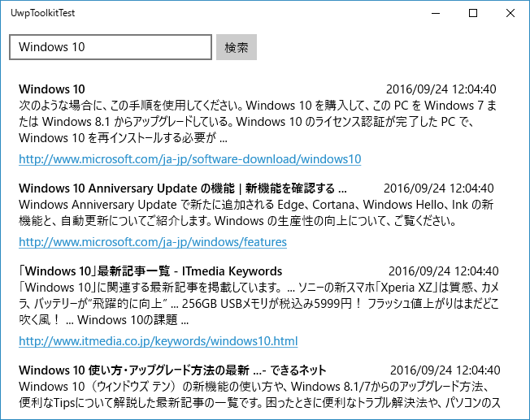The width and height of the screenshot is (530, 420).
Task: Select the "Windows 10 使い方・アップグレード方法の最新" title
Action: pyautogui.click(x=172, y=370)
